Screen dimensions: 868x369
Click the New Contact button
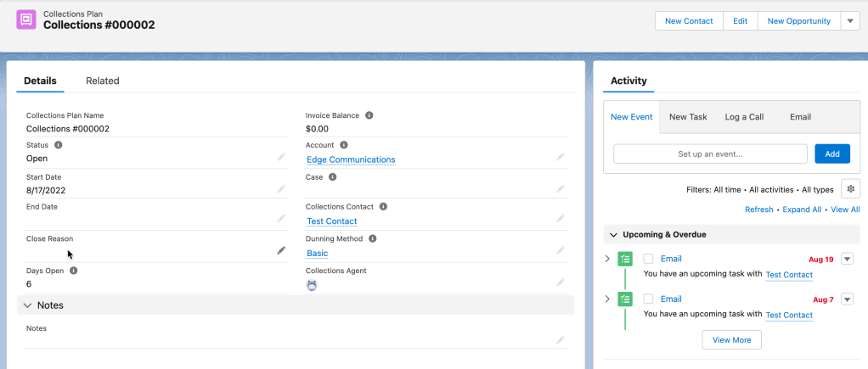point(690,21)
